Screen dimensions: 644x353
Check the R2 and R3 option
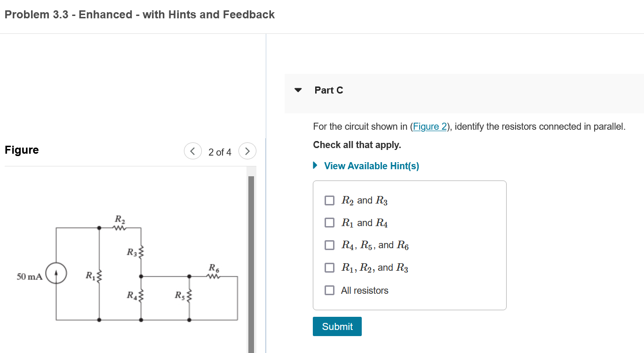pyautogui.click(x=329, y=200)
